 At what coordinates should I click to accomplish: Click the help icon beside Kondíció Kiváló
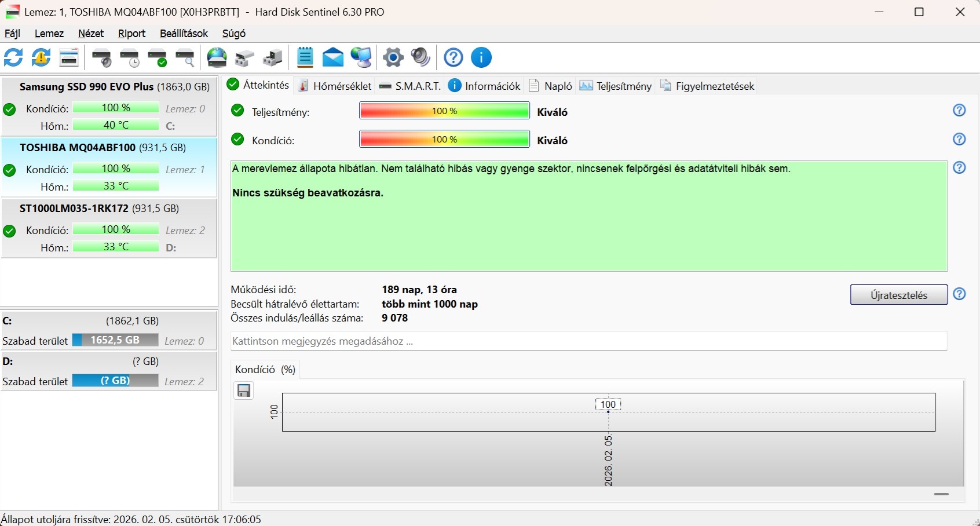[x=960, y=139]
